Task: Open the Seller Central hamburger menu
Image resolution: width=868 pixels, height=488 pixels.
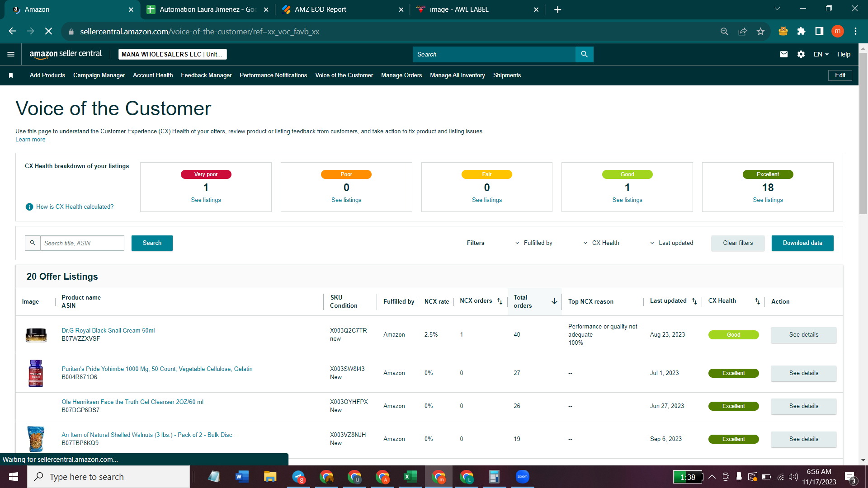Action: (x=11, y=54)
